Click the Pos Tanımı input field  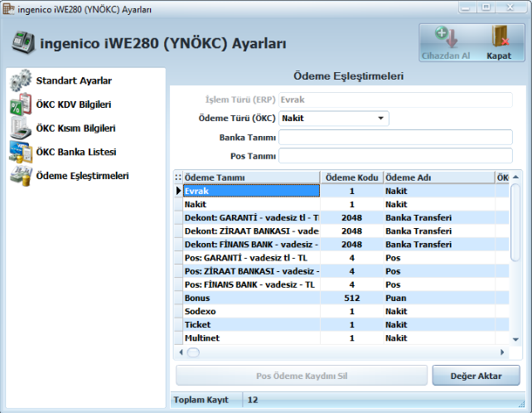(395, 156)
